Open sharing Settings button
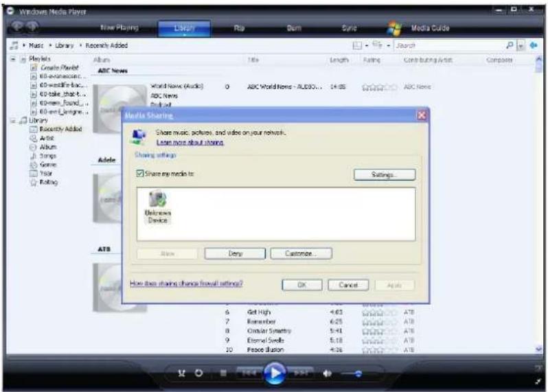Viewport: 548px width, 392px height. tap(385, 174)
